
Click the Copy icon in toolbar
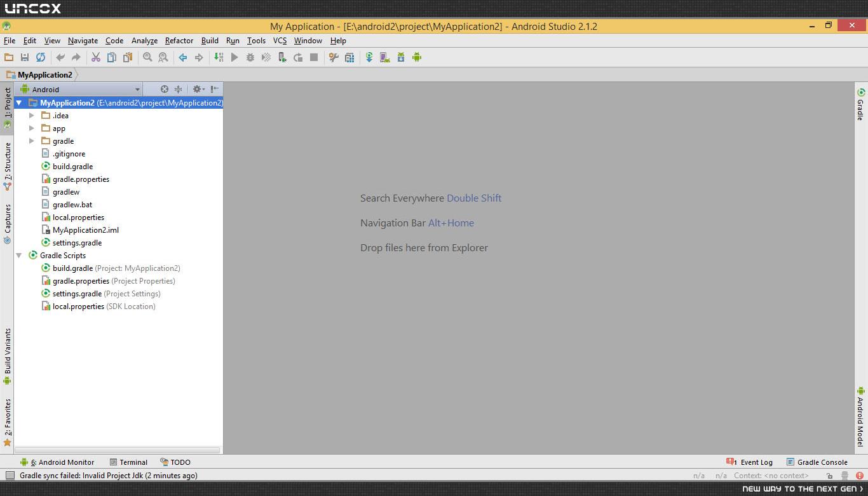click(112, 57)
